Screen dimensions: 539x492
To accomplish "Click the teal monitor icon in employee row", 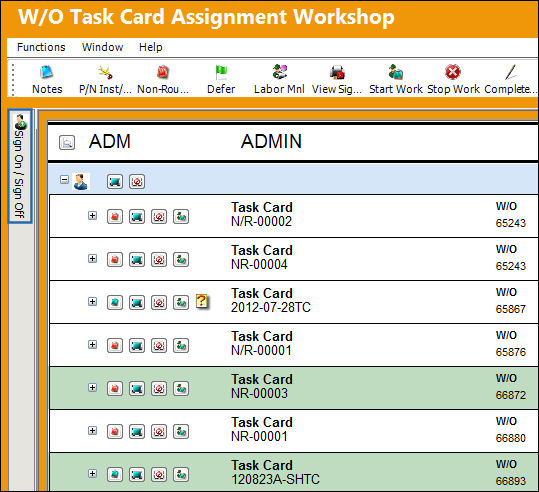I will 114,181.
